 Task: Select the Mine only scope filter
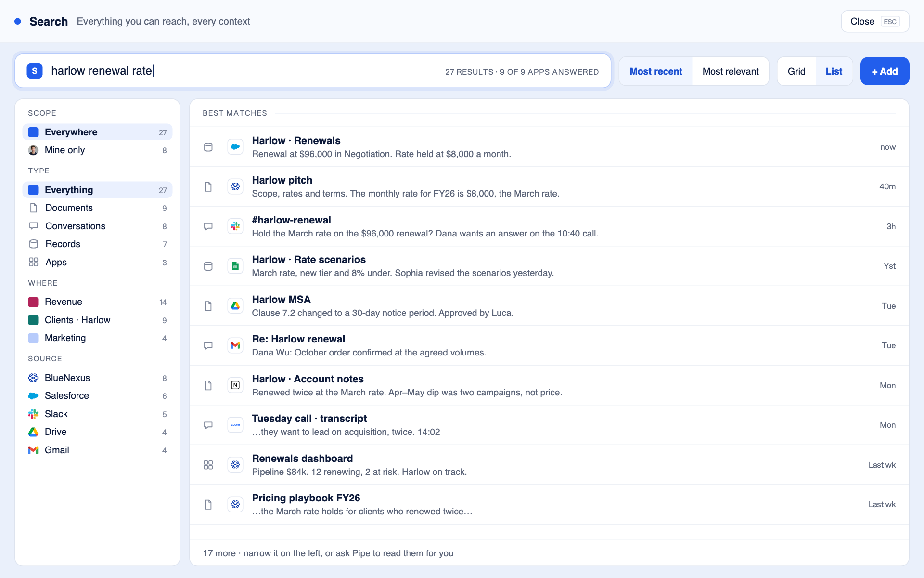point(97,150)
